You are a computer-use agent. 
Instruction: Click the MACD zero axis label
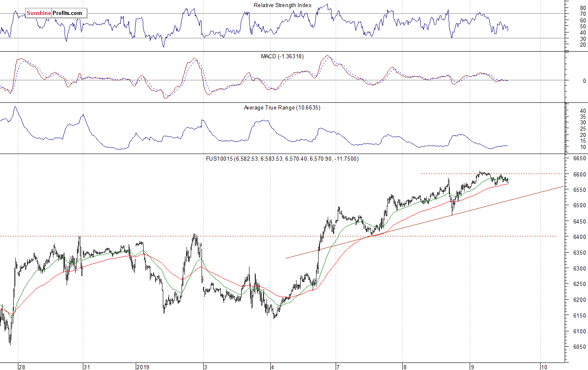pyautogui.click(x=584, y=81)
